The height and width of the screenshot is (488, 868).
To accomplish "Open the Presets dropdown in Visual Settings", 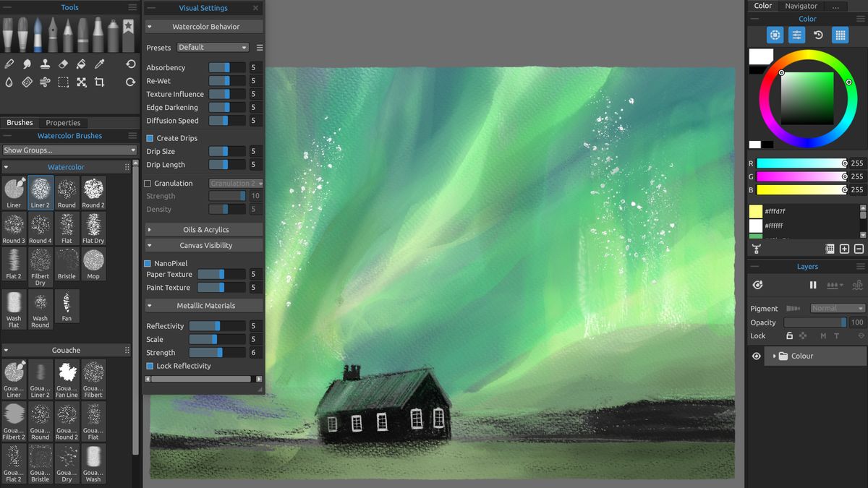I will [212, 46].
